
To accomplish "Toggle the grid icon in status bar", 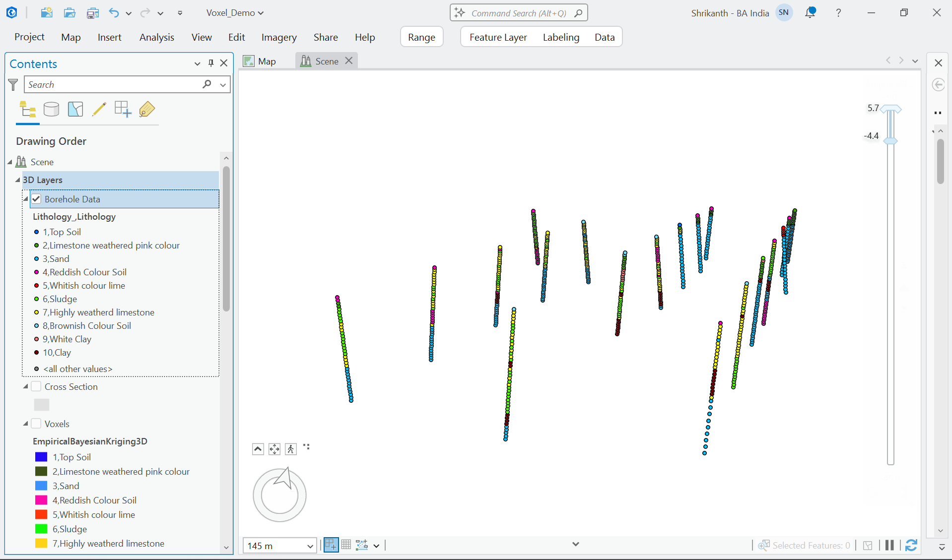I will [x=346, y=545].
